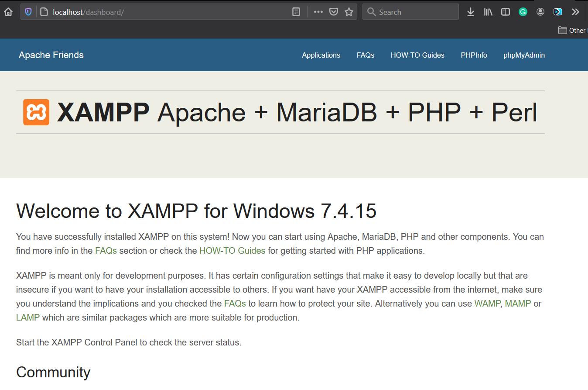The width and height of the screenshot is (588, 390).
Task: Click the Firefox home icon
Action: coord(8,12)
